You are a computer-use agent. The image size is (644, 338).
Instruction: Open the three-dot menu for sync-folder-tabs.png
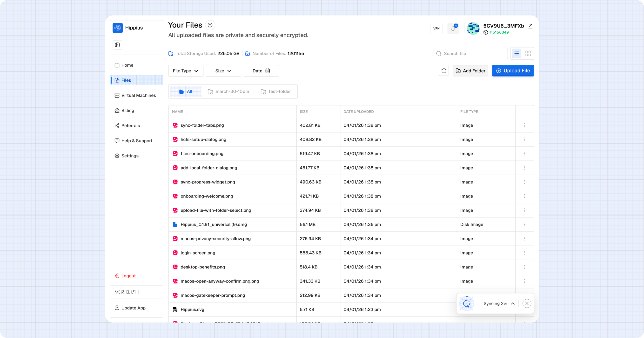pyautogui.click(x=524, y=125)
